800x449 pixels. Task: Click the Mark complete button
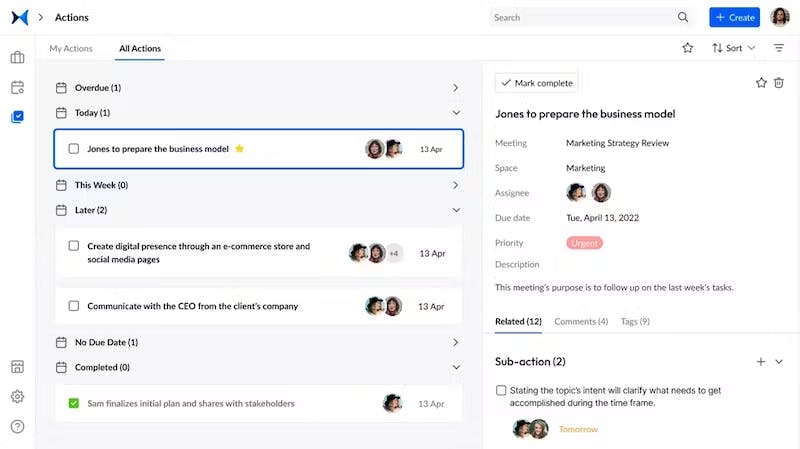pos(536,82)
